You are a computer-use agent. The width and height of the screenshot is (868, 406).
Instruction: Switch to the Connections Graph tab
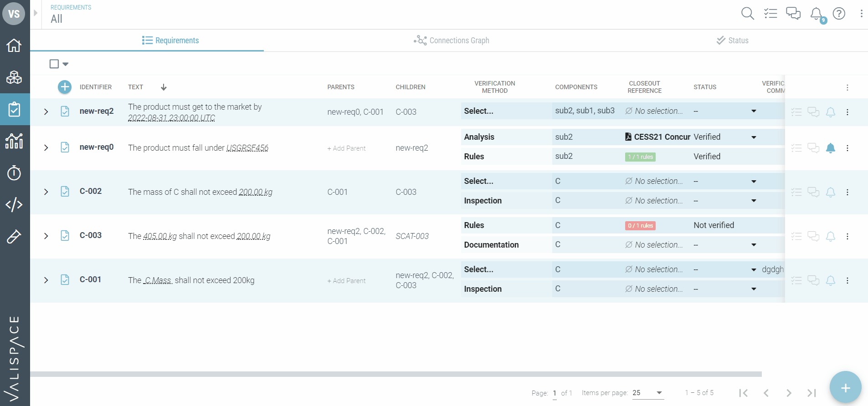(452, 41)
